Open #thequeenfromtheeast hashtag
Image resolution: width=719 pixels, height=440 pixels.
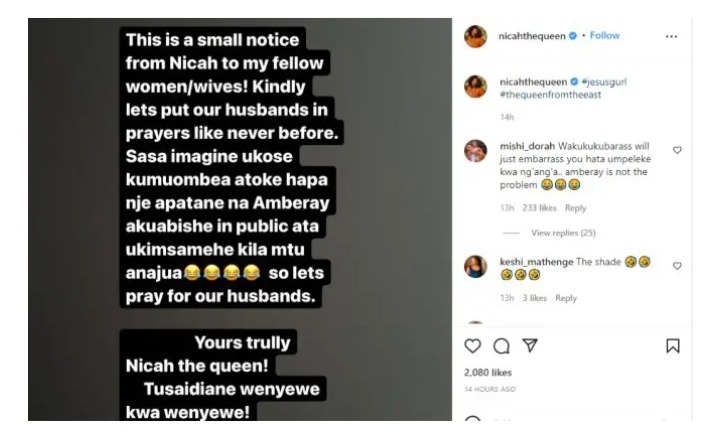[550, 95]
